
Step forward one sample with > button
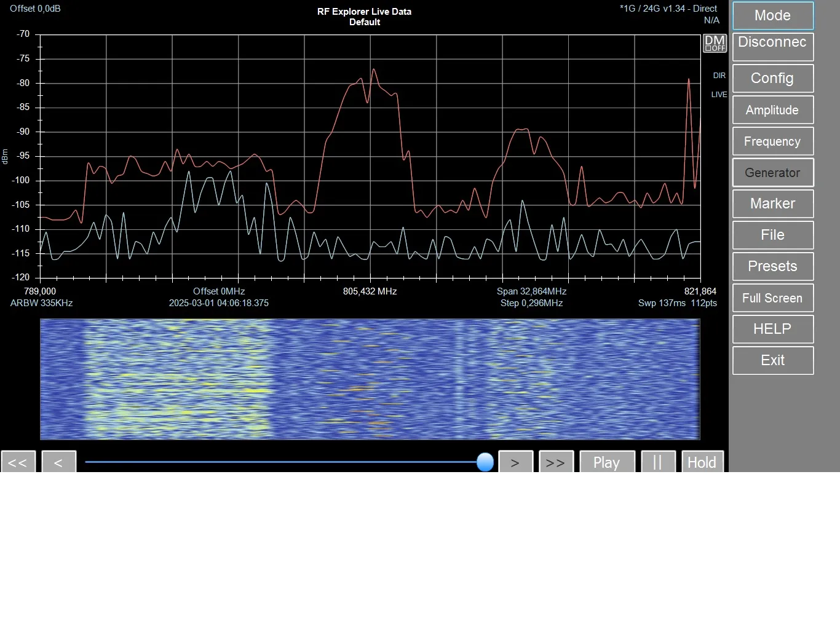[x=515, y=462]
